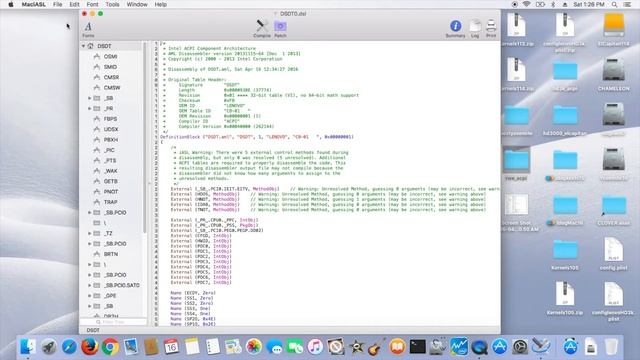Open System Preferences from the dock

coord(520,347)
